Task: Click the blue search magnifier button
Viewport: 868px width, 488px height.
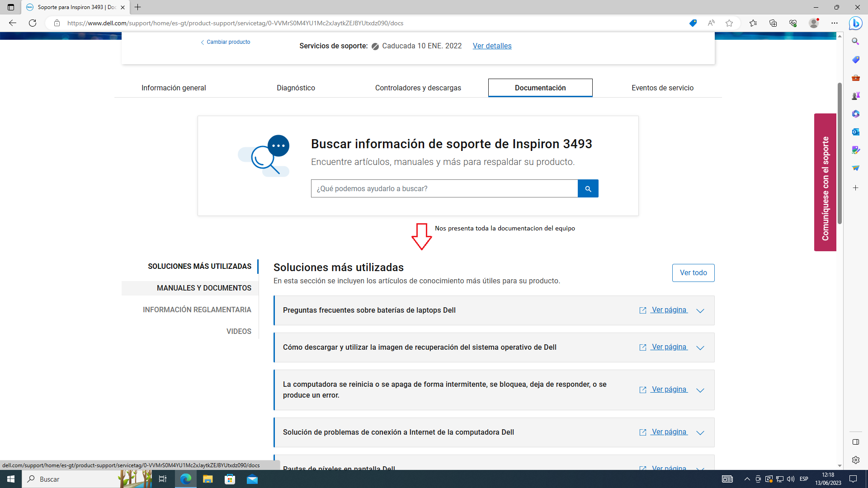Action: pos(588,188)
